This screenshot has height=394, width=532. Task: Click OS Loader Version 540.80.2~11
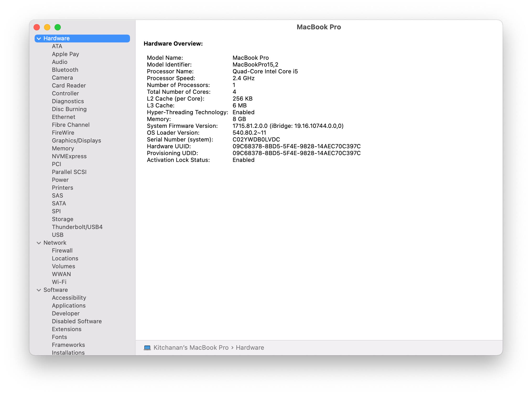tap(249, 133)
